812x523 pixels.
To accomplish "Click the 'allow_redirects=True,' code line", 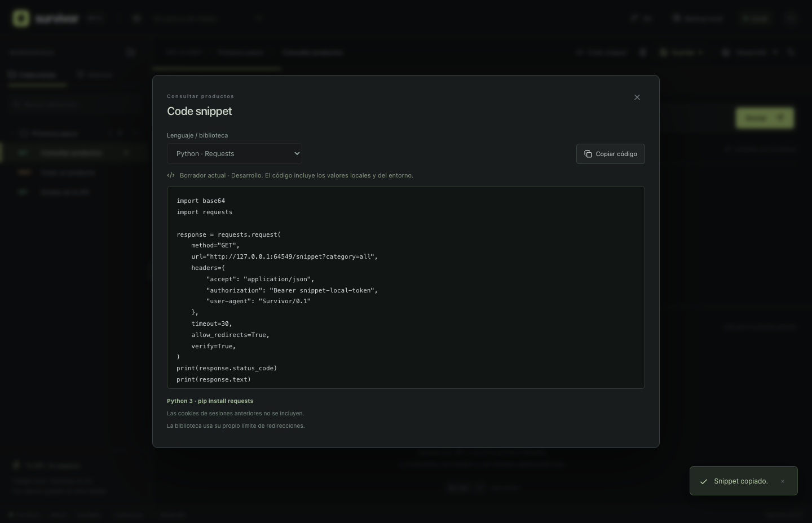I will [230, 335].
